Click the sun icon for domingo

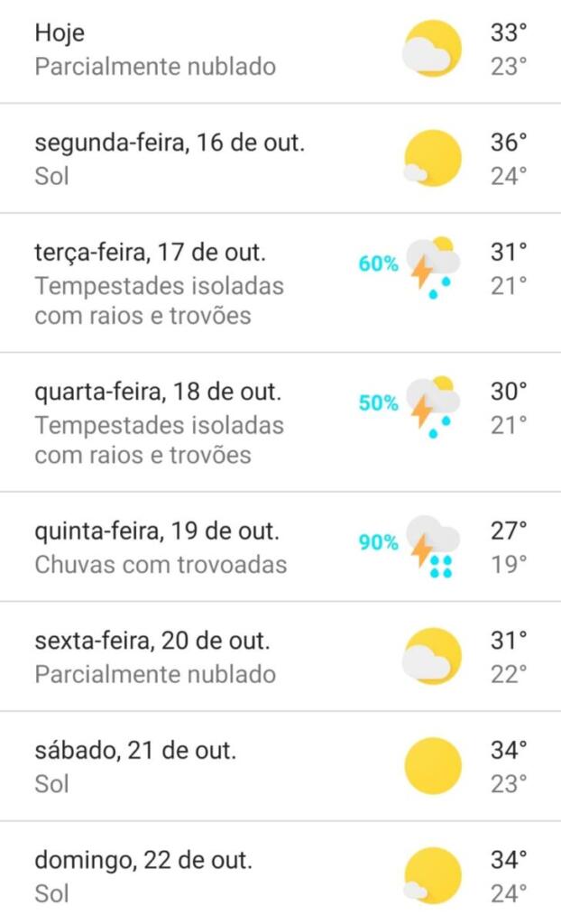tap(432, 875)
